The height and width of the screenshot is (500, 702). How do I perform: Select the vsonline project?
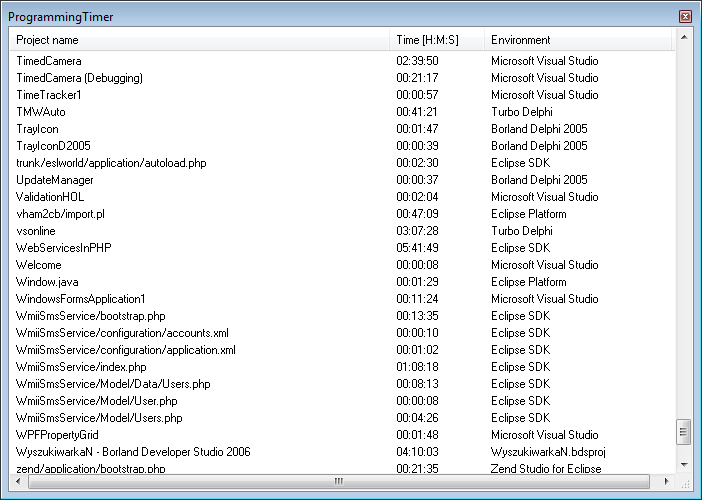342,231
